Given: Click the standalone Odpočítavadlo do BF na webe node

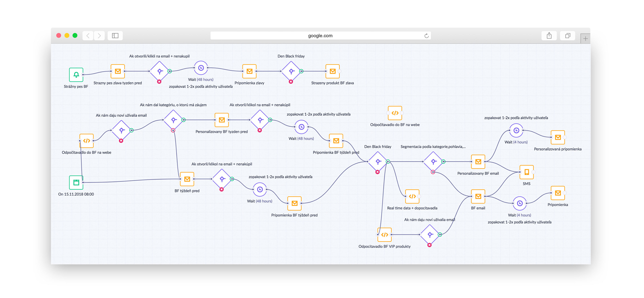Looking at the screenshot, I should (395, 113).
